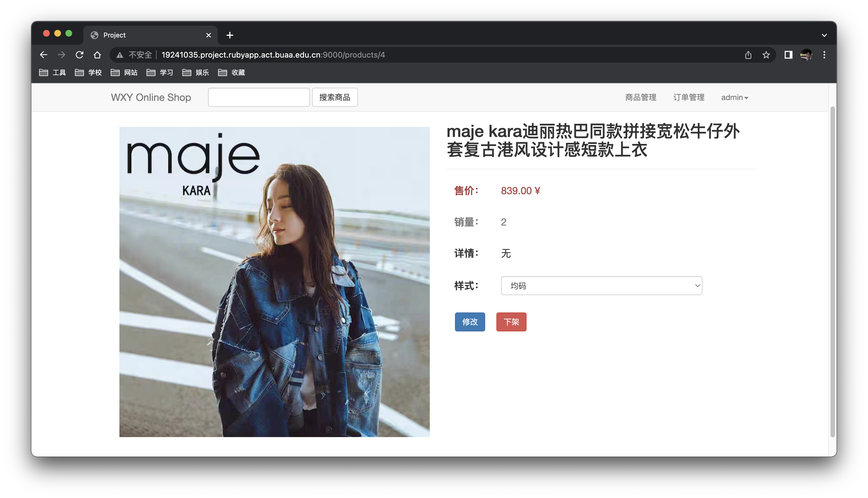
Task: Open the 订单管理 menu item
Action: click(x=689, y=98)
